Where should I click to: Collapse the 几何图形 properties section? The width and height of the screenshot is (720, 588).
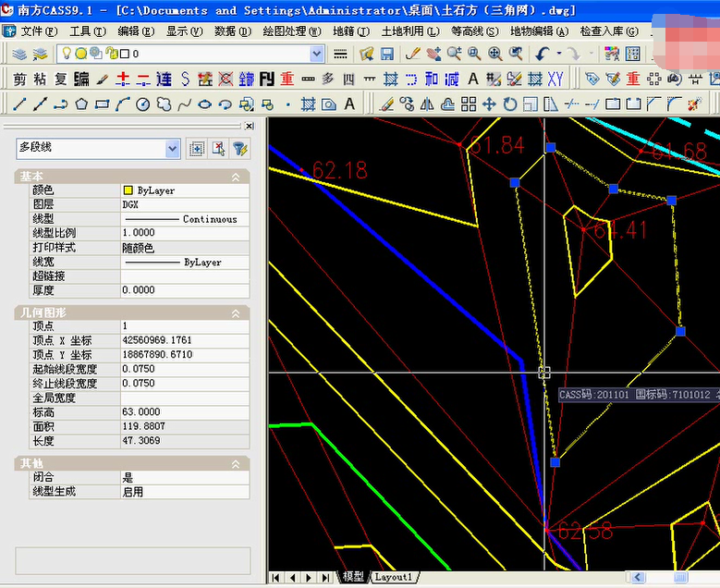coord(236,313)
